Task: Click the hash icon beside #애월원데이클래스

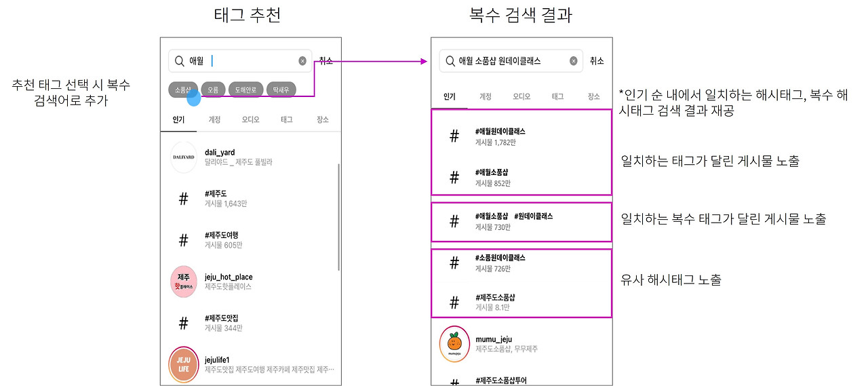Action: [454, 136]
